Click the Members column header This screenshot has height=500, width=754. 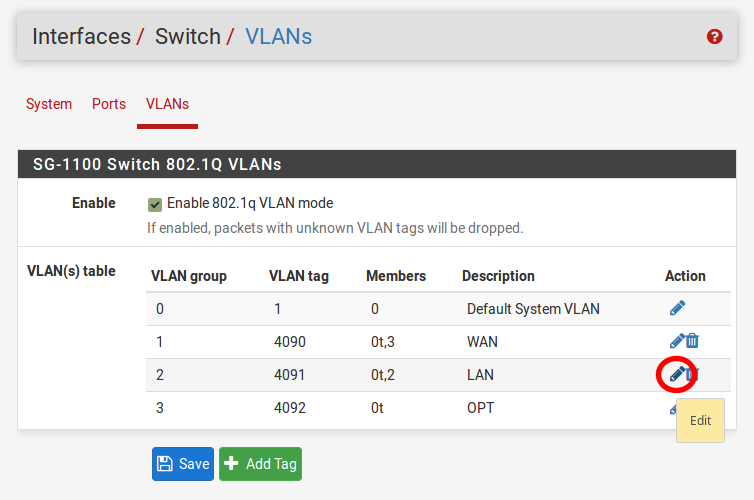396,276
